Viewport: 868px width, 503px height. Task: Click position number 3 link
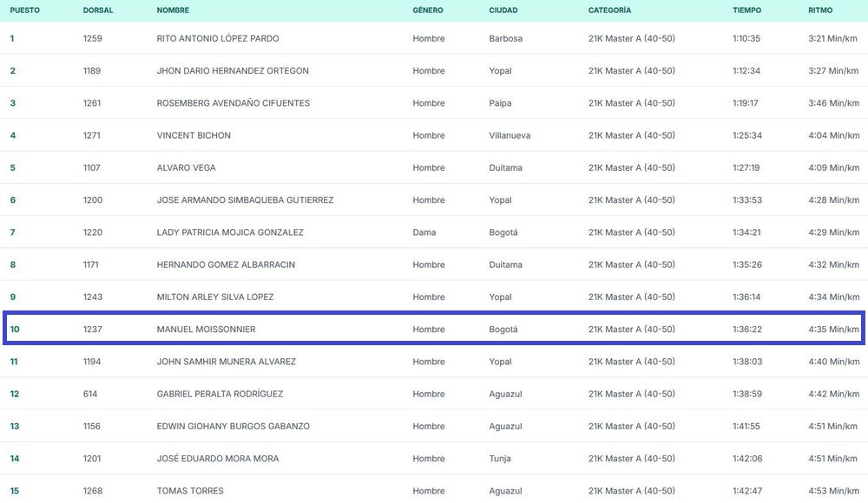[12, 103]
